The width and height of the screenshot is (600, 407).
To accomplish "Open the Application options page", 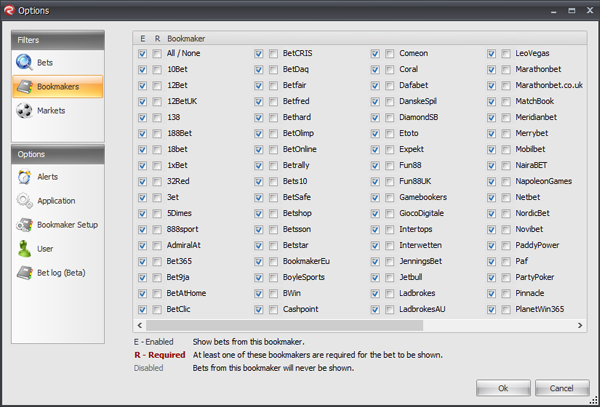I will click(x=58, y=201).
